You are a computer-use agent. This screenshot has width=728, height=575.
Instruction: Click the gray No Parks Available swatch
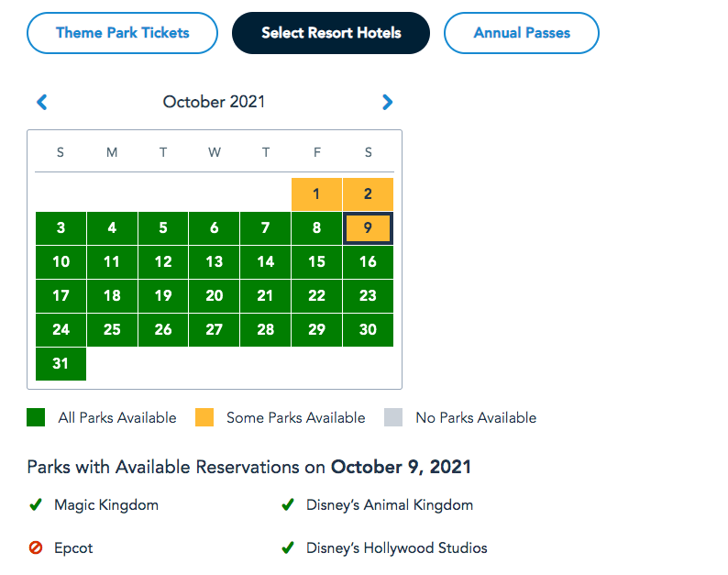(393, 417)
